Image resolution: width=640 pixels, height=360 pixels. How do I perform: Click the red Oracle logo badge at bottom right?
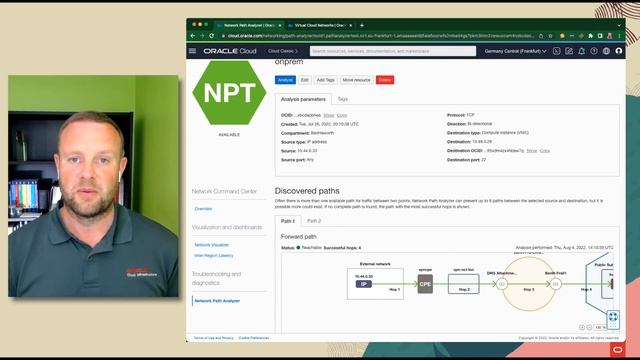[x=618, y=350]
